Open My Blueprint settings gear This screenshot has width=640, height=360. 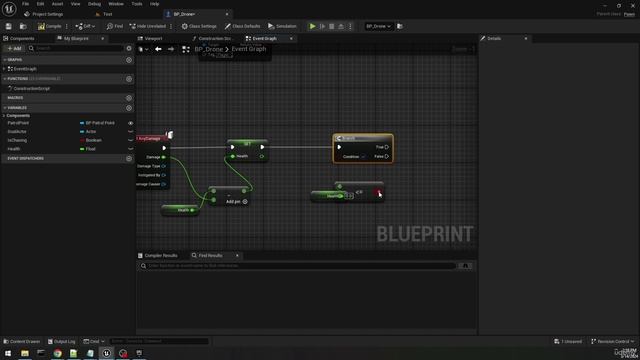coord(129,48)
